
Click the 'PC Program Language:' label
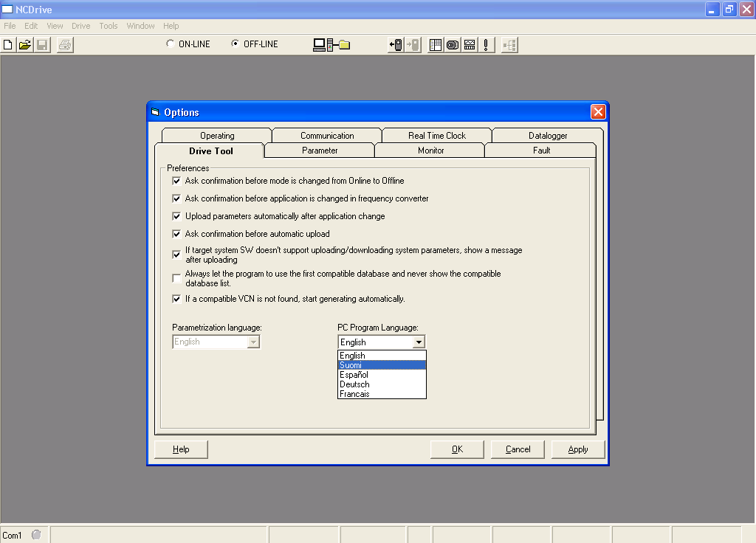point(378,328)
